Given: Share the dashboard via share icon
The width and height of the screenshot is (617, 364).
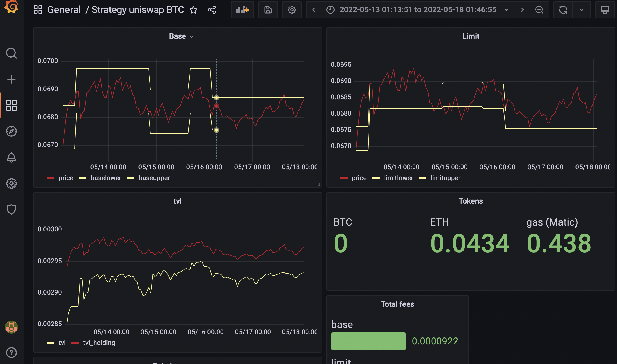Looking at the screenshot, I should [x=212, y=10].
